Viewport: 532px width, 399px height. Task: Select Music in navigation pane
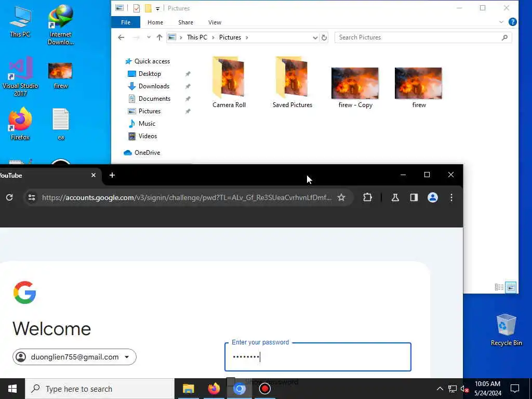pyautogui.click(x=141, y=124)
